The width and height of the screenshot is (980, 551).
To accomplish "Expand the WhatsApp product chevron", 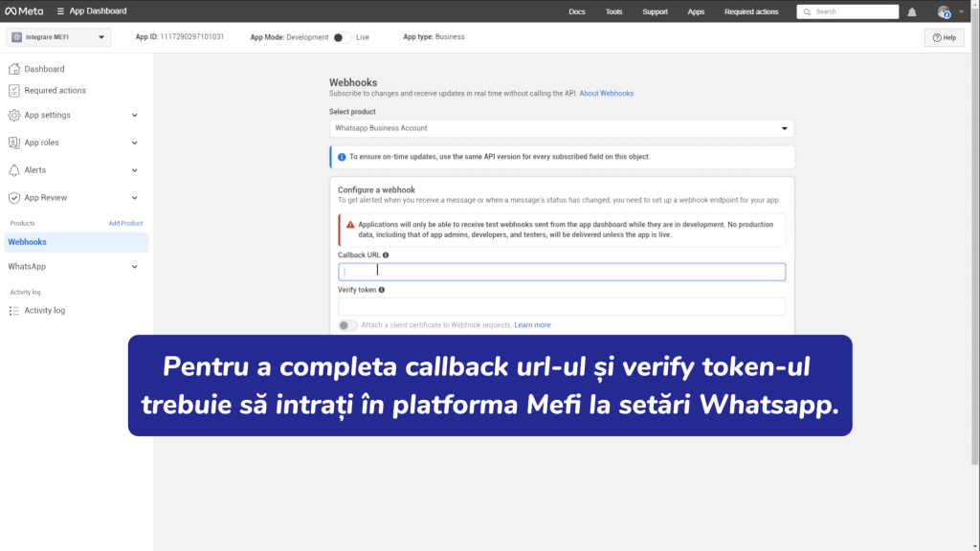I will (x=134, y=267).
